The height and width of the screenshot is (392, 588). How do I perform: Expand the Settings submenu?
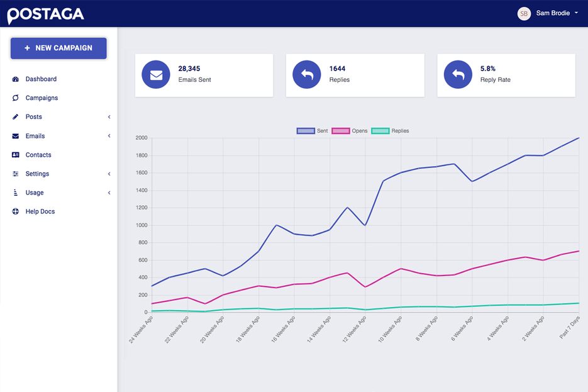coord(109,174)
